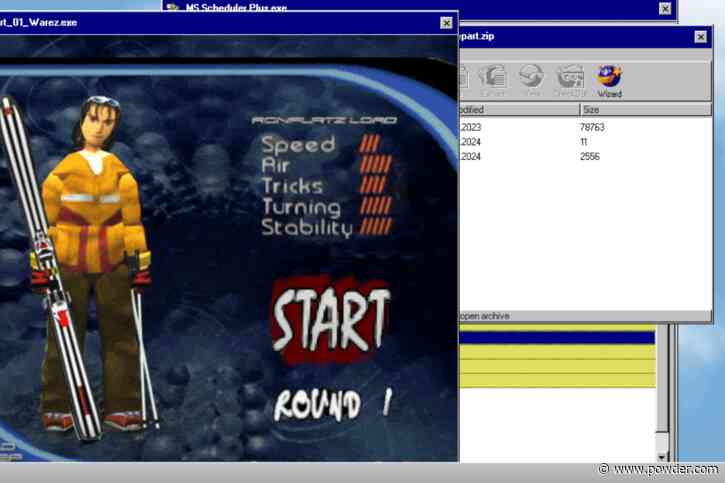
Task: Sort the archive list by Size column
Action: click(x=645, y=110)
